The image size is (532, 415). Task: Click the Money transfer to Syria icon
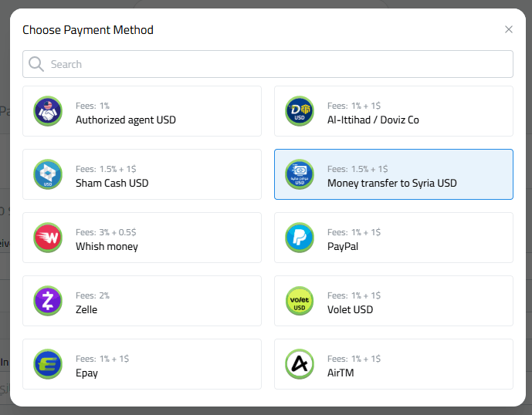[x=300, y=174]
